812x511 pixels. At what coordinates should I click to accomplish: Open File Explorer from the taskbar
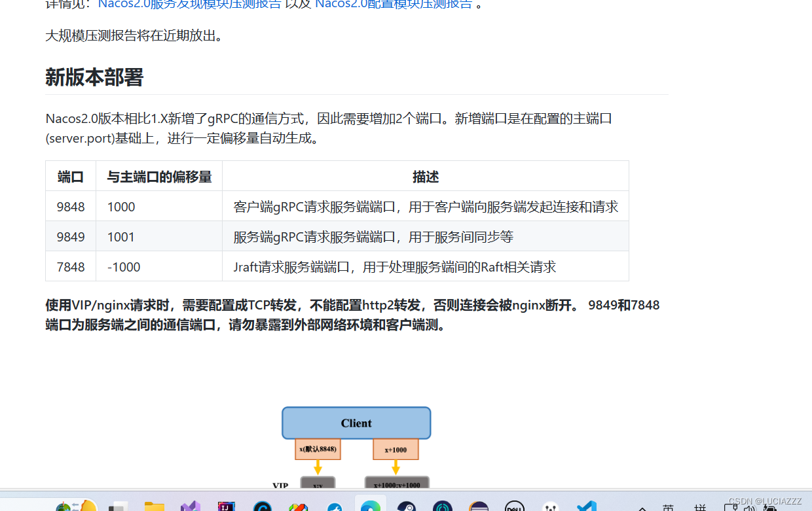[155, 506]
